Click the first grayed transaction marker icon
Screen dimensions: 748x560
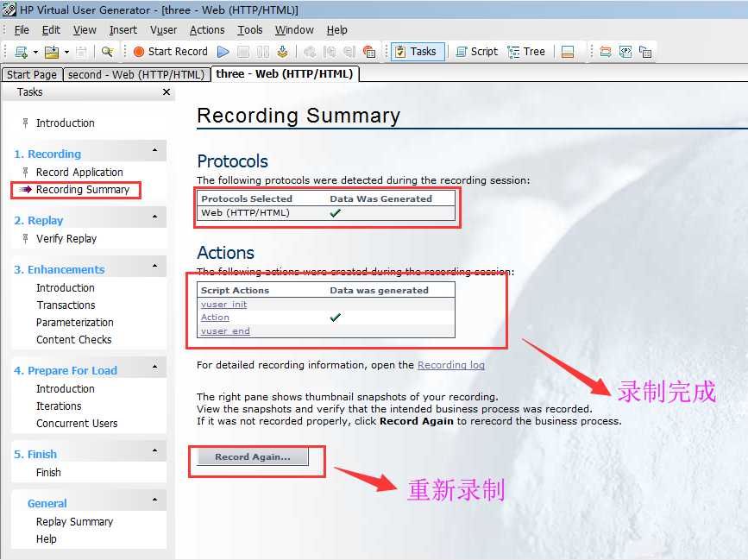330,52
